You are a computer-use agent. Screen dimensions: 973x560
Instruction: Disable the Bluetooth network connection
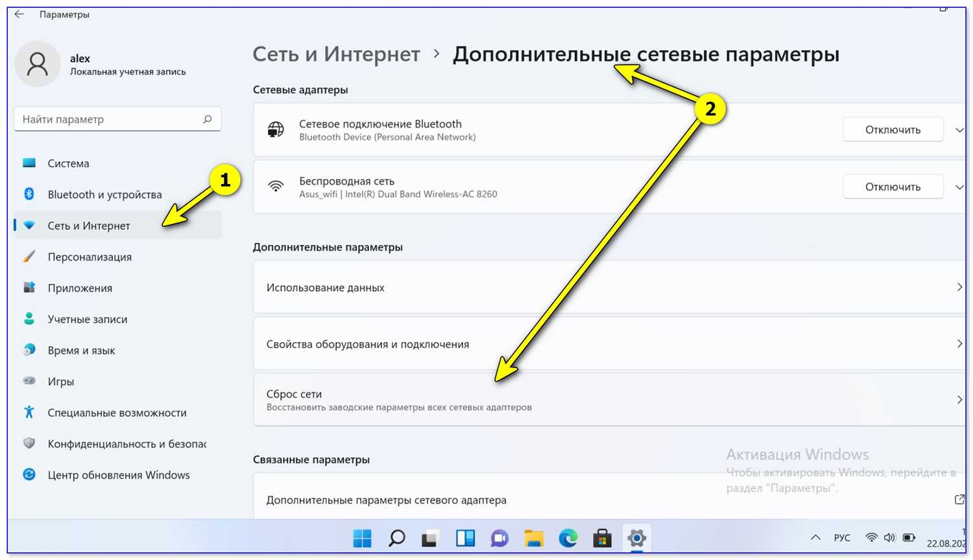coord(893,130)
